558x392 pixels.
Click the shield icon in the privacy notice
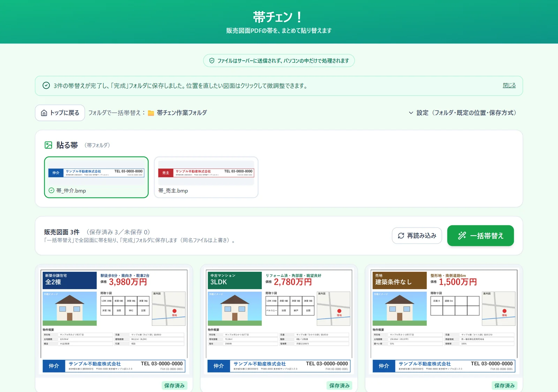click(212, 61)
